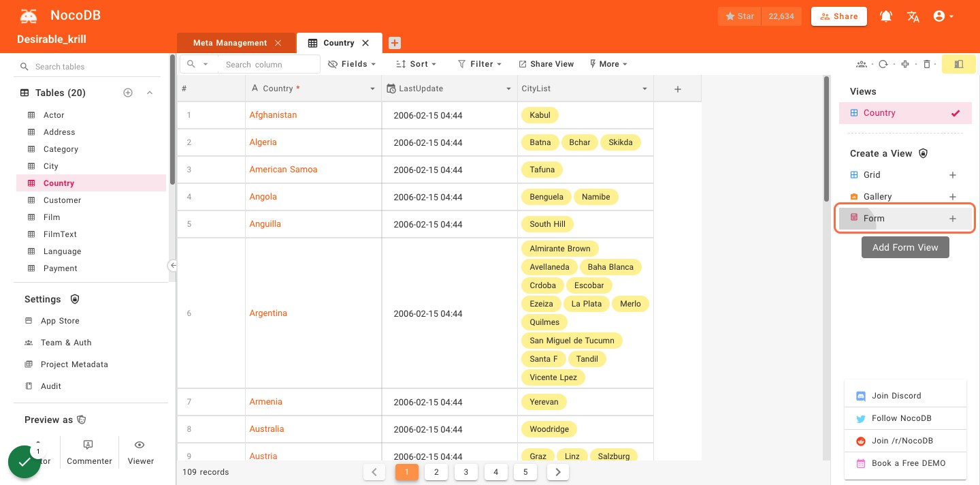Select the Country view in Views
Viewport: 980px width, 485px height.
tap(905, 113)
